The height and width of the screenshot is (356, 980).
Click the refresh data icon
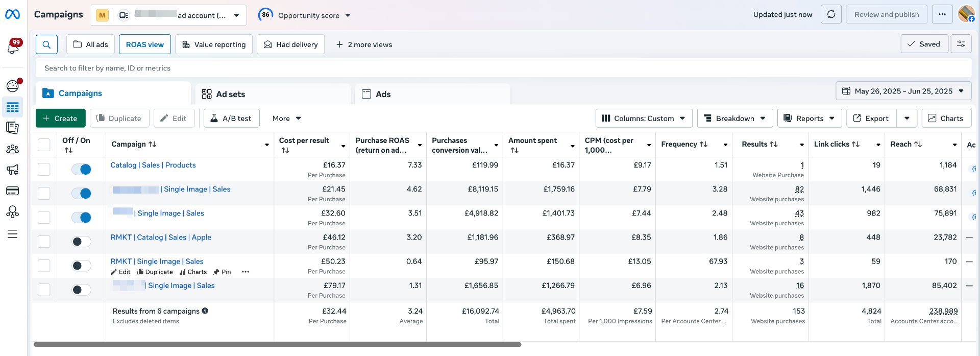pyautogui.click(x=831, y=14)
